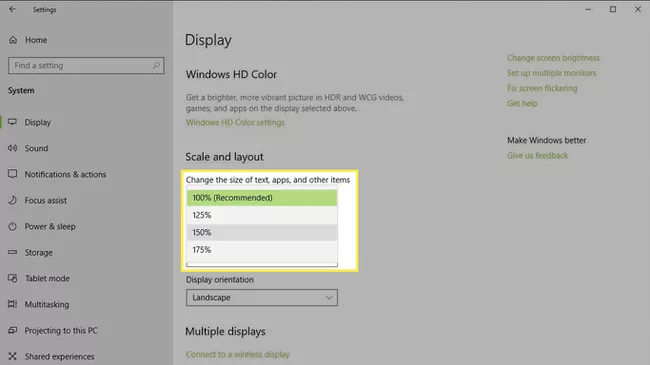Open the Display orientation Landscape dropdown
This screenshot has height=365, width=650.
coord(262,298)
